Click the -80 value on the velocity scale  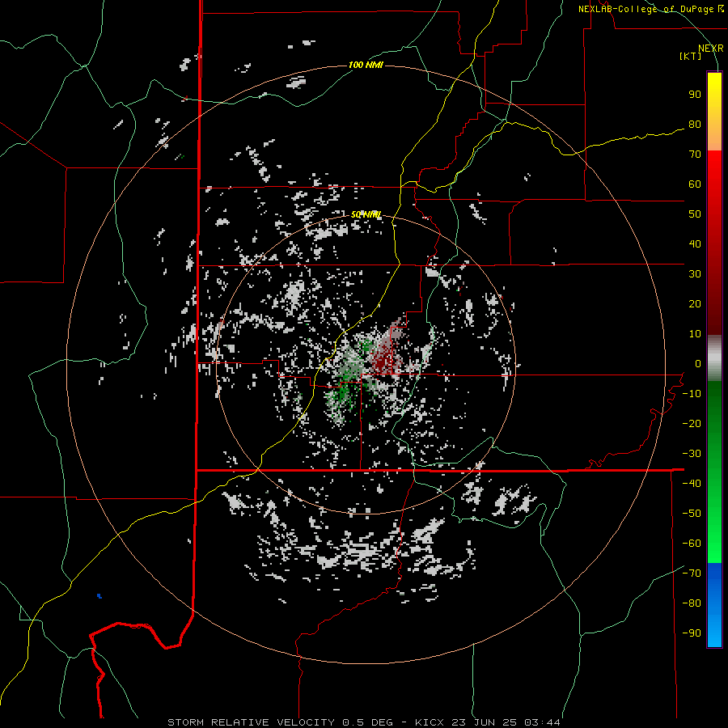tap(692, 603)
